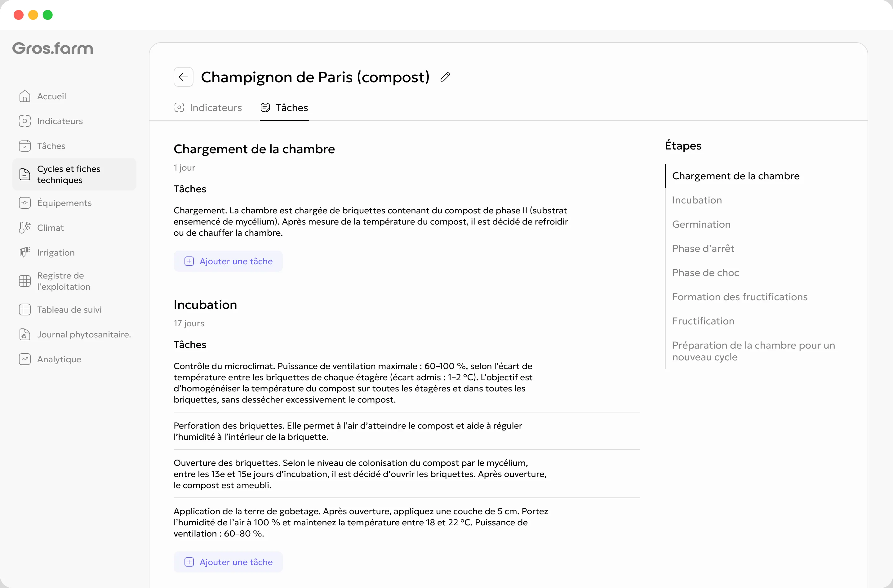Navigate to Fructification step
Viewport: 893px width, 588px height.
(703, 321)
